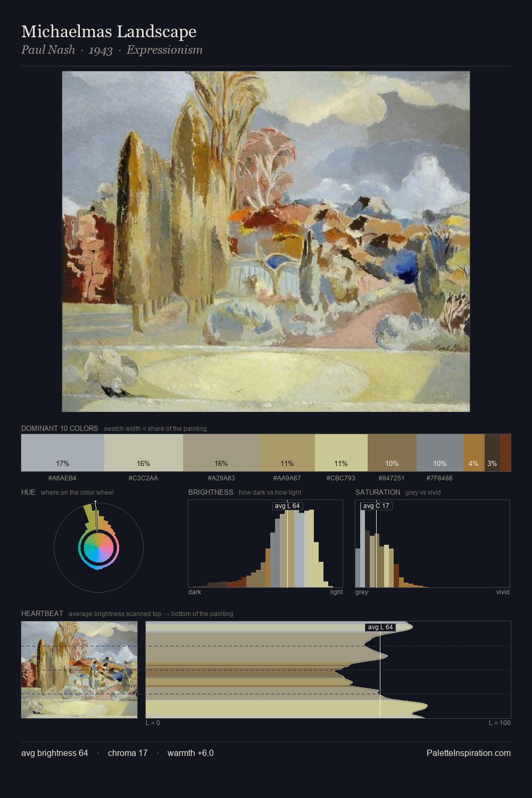The height and width of the screenshot is (798, 532).
Task: Click the hue color wheel chart
Action: 98,547
